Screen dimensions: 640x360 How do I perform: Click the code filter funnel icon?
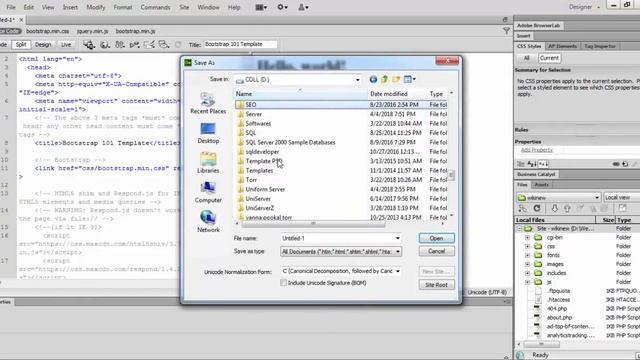(506, 31)
